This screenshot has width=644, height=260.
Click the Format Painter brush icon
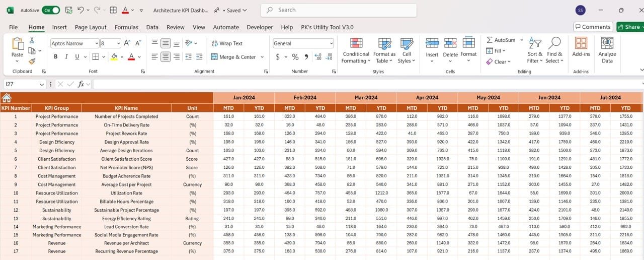32,61
